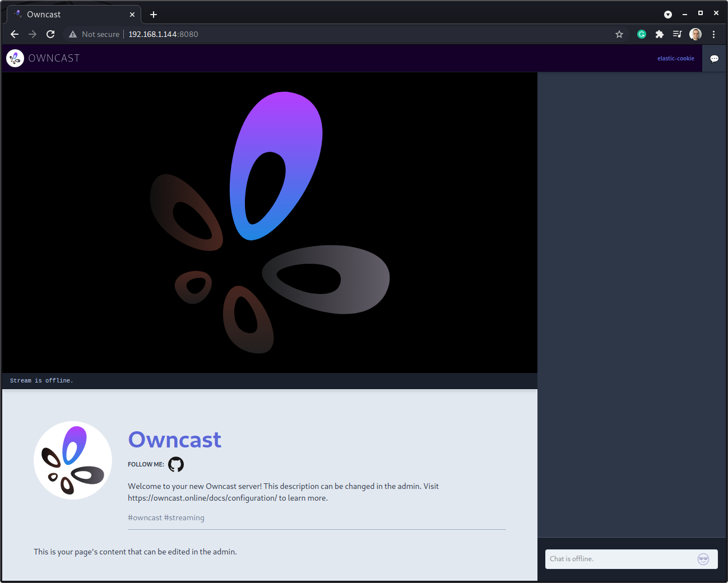The height and width of the screenshot is (583, 728).
Task: Focus the Chat is offline input field
Action: (x=632, y=559)
